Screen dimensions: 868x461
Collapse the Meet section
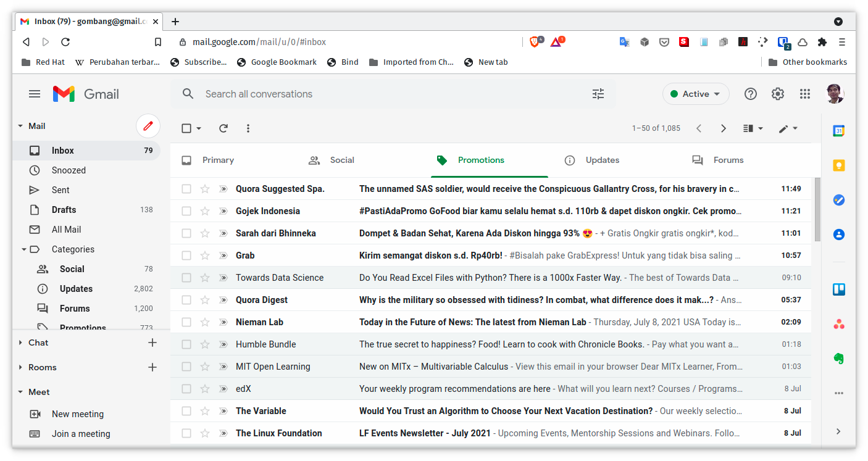[x=20, y=392]
